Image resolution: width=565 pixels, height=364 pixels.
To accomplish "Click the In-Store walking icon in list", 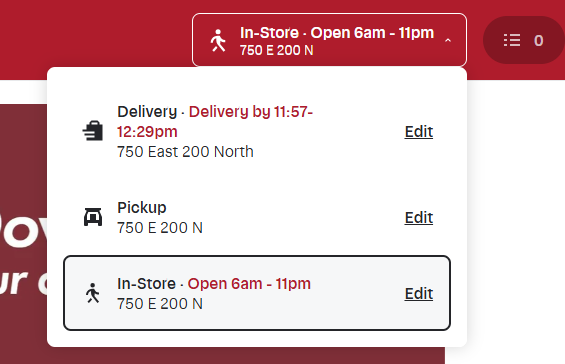I will tap(93, 293).
